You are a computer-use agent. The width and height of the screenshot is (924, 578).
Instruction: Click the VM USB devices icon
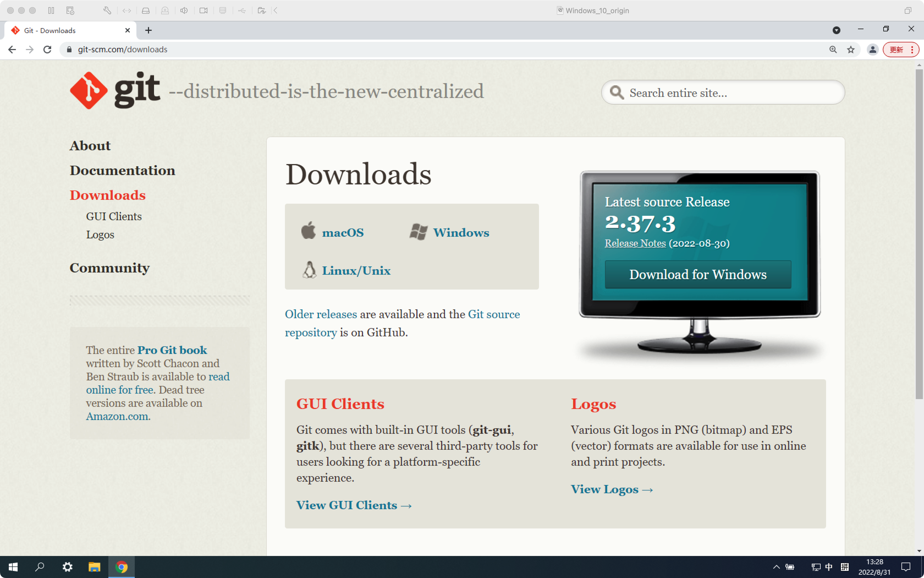242,10
